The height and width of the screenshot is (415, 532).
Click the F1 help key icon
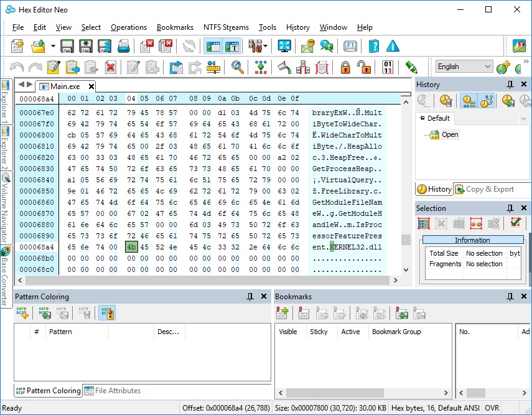[x=350, y=46]
